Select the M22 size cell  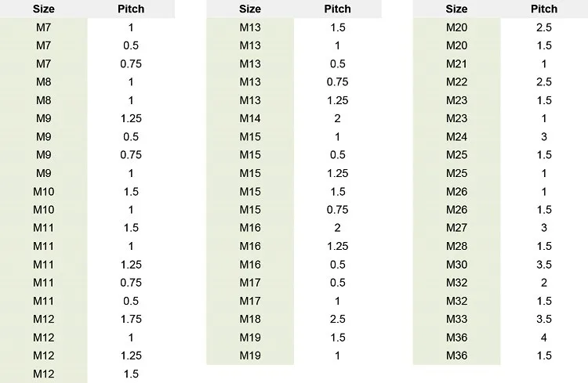pos(456,82)
